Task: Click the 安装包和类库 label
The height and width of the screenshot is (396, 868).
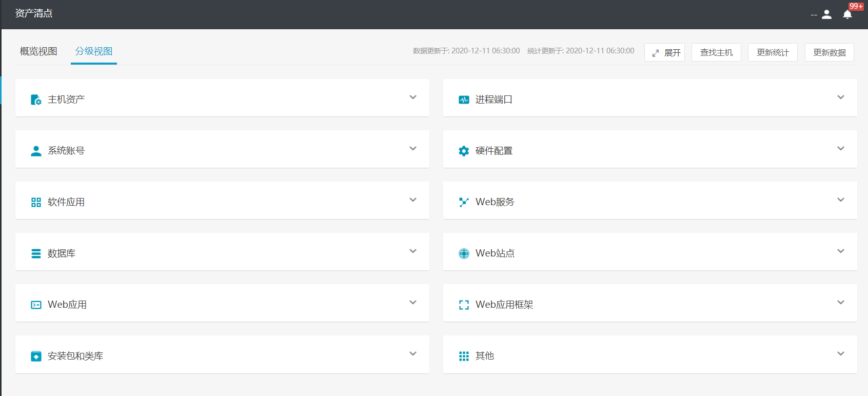Action: click(x=75, y=356)
